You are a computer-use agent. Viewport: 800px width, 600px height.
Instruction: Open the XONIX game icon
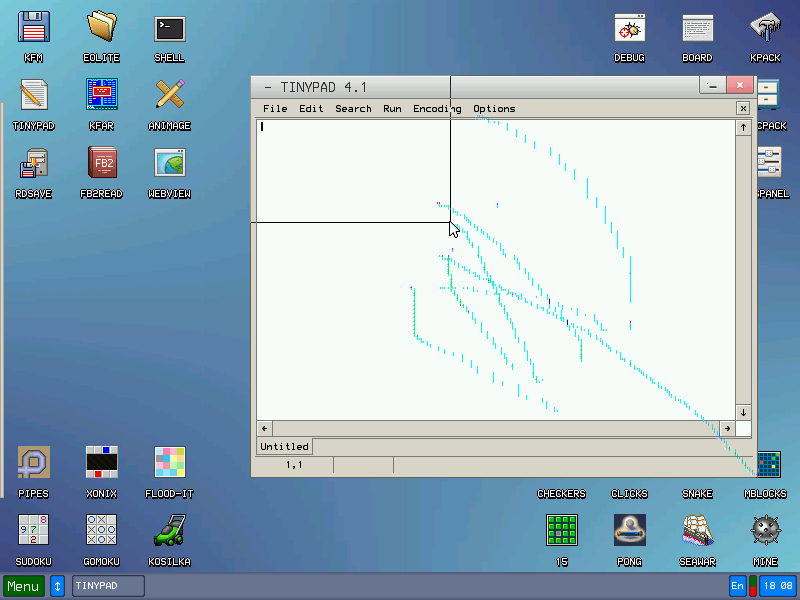(102, 462)
